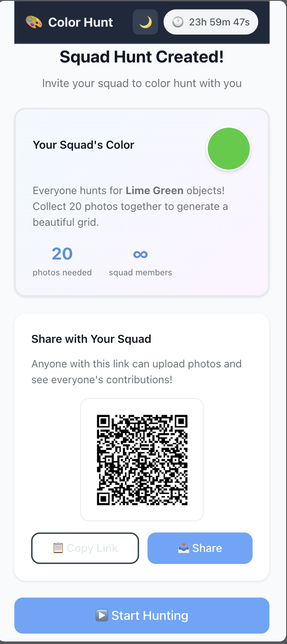Click the Color Hunt title text
This screenshot has width=287, height=644.
click(x=81, y=22)
